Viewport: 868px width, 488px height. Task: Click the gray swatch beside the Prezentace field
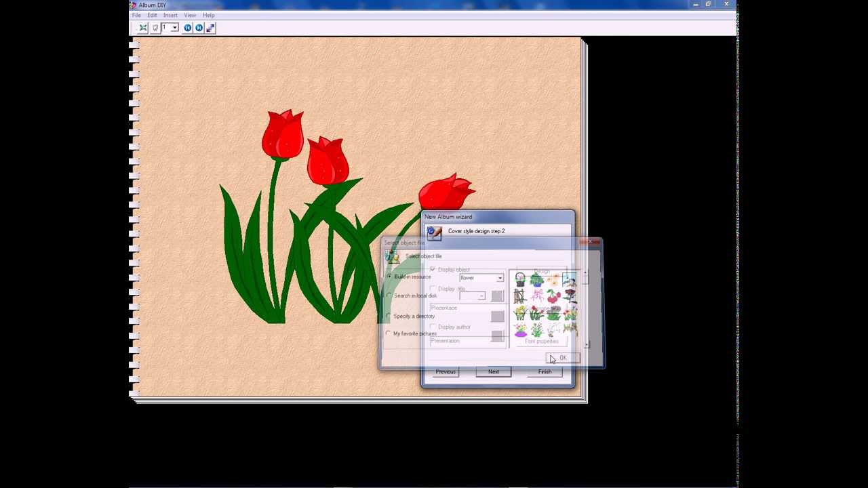point(497,316)
